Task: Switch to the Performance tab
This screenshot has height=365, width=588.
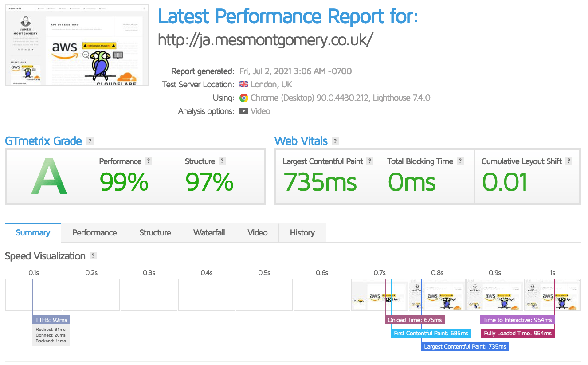Action: click(94, 232)
